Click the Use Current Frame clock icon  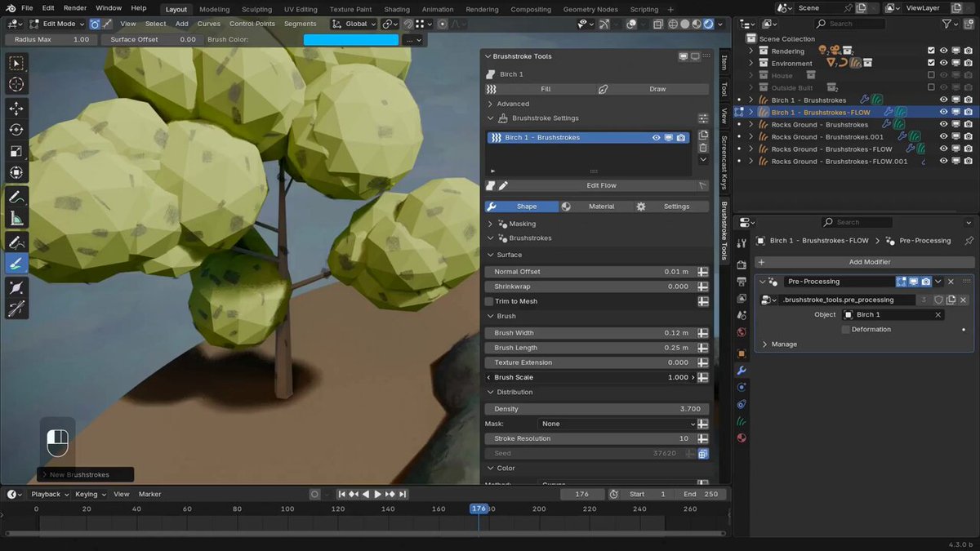613,494
